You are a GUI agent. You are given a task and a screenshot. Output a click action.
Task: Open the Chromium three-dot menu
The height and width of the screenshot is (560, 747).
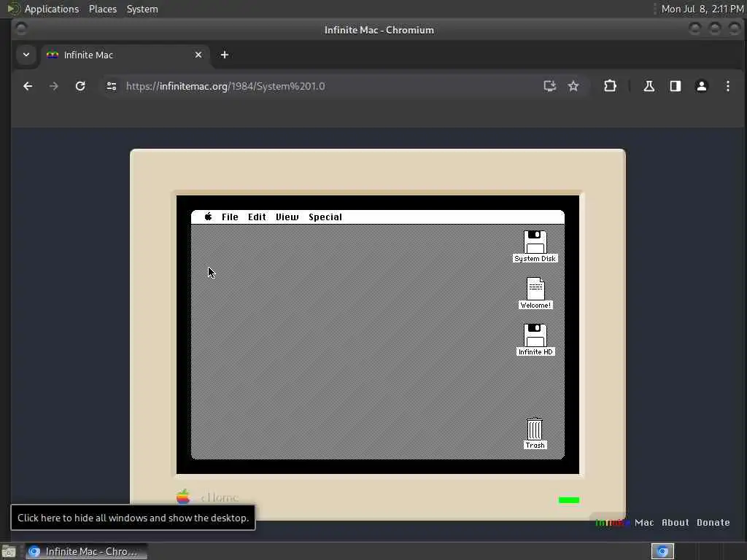[x=727, y=86]
